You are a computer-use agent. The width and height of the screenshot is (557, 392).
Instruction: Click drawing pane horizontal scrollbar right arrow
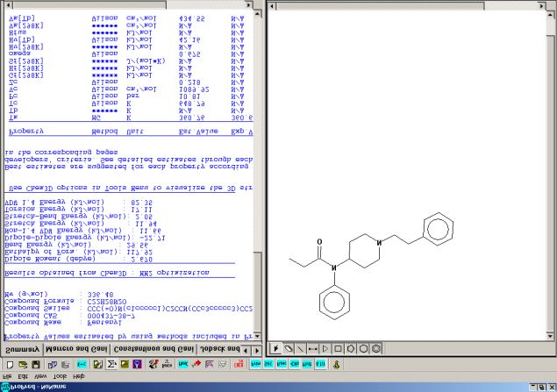(x=542, y=6)
